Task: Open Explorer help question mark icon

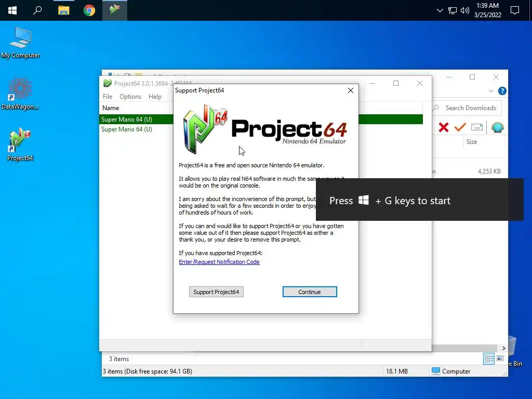Action: pos(502,91)
